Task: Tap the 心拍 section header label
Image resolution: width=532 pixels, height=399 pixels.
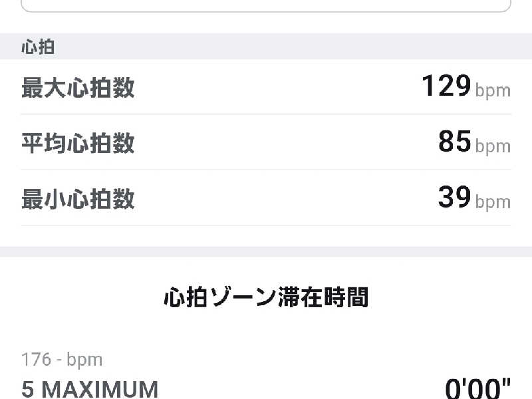Action: point(38,48)
